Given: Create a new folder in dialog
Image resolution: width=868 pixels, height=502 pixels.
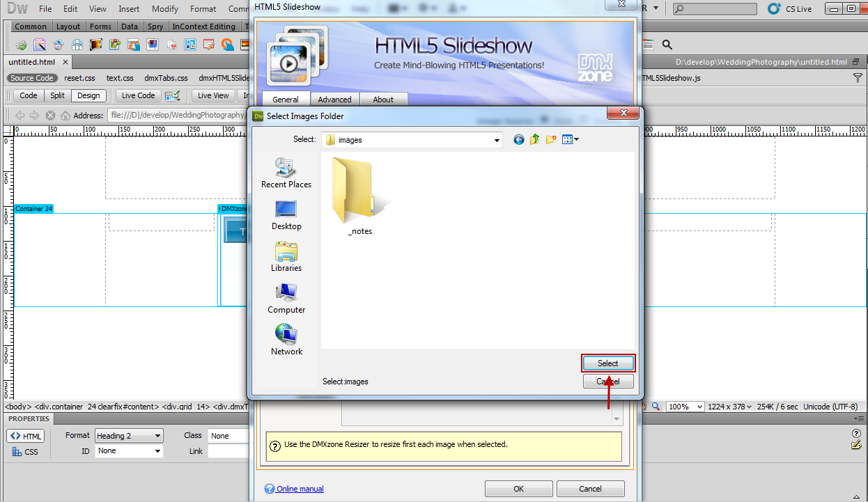Looking at the screenshot, I should (x=551, y=140).
